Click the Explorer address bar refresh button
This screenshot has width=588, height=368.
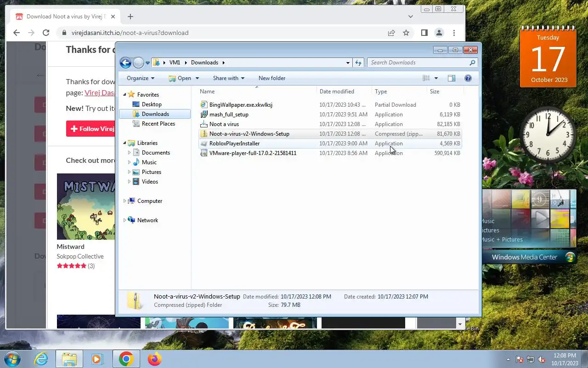(x=358, y=63)
